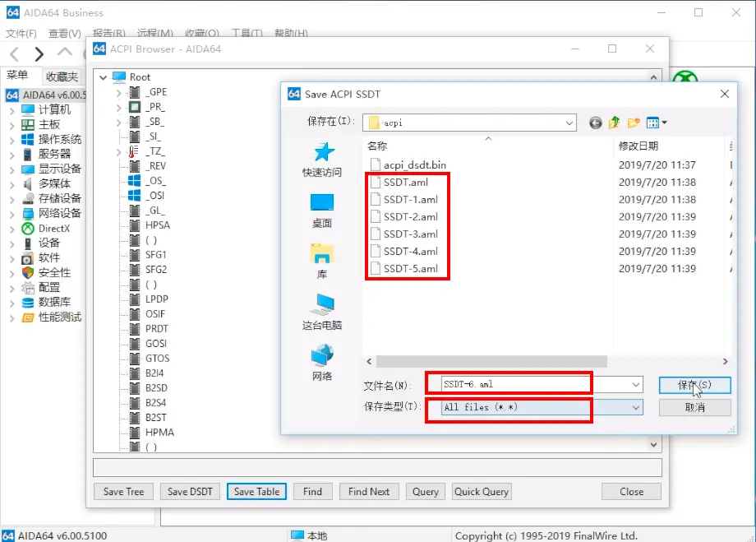Image resolution: width=756 pixels, height=542 pixels.
Task: Click the DirectX Xbox icon in sidebar
Action: click(x=28, y=229)
